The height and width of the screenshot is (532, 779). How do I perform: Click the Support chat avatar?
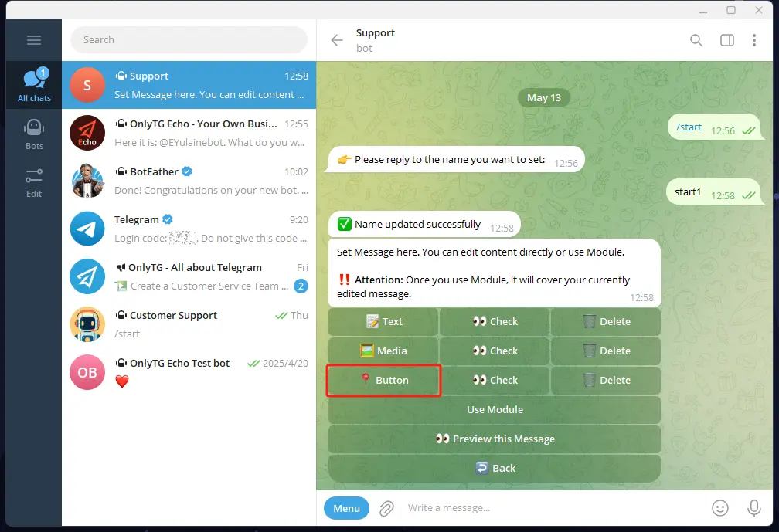coord(87,85)
